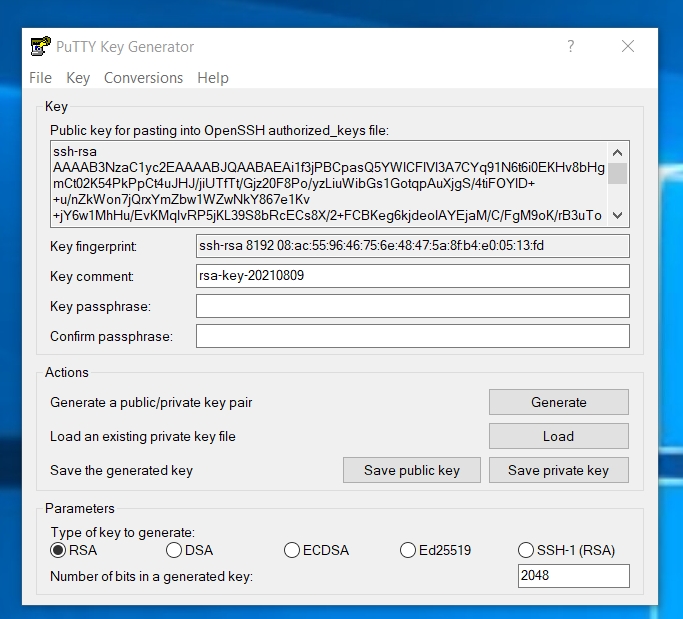Viewport: 683px width, 619px height.
Task: Click the 'Confirm passphrase:' label
Action: pos(111,336)
